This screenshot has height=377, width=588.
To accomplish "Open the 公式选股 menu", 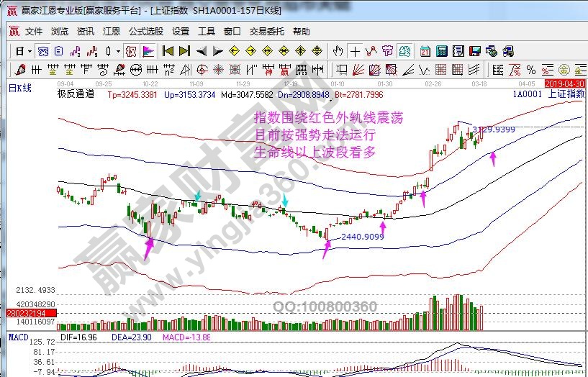I will (146, 32).
